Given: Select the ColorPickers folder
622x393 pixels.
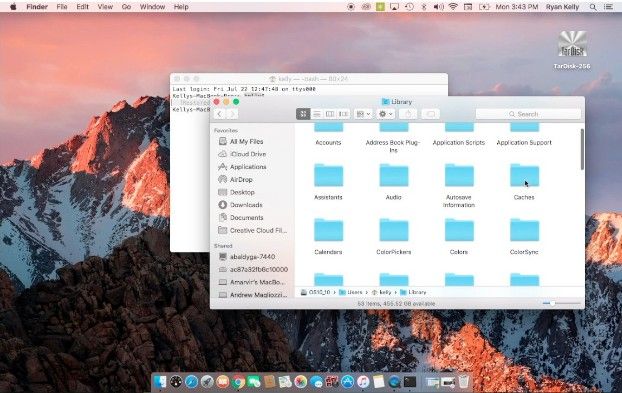Looking at the screenshot, I should click(394, 230).
